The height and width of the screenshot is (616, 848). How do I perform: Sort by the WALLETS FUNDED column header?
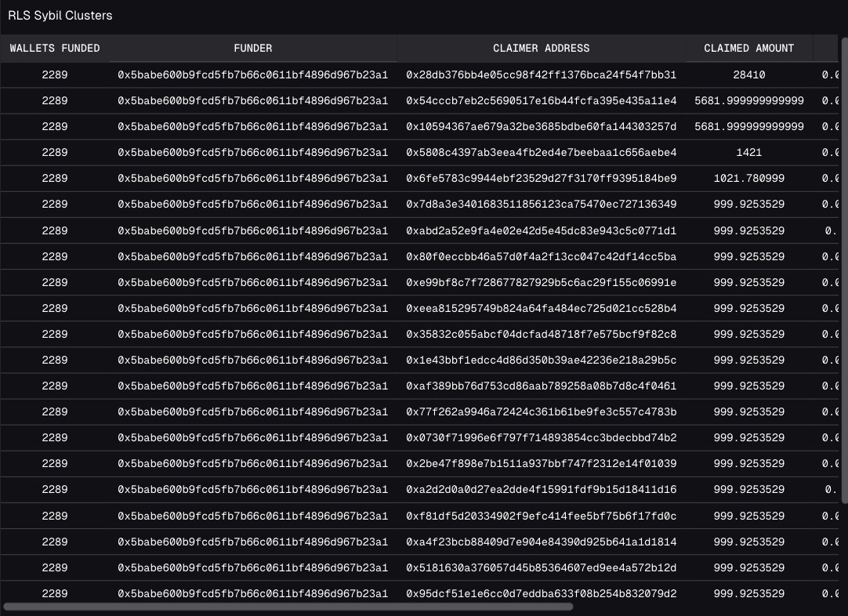(55, 48)
